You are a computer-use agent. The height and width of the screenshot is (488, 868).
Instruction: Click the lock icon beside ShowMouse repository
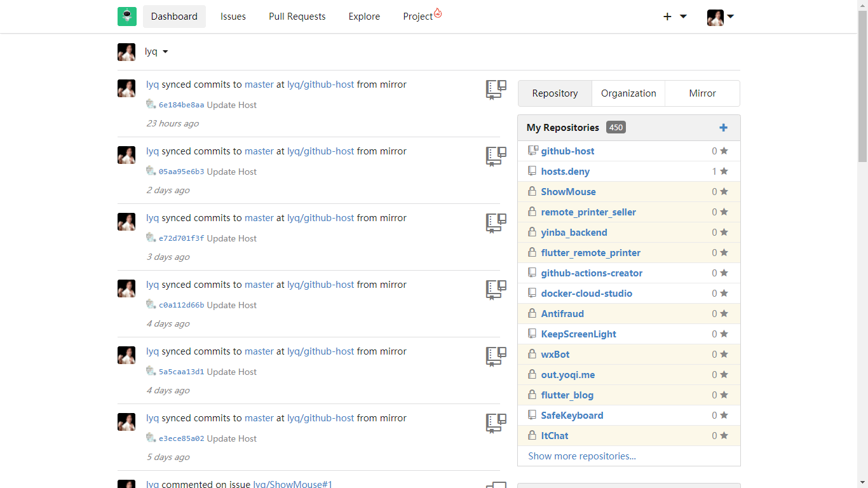(x=532, y=192)
